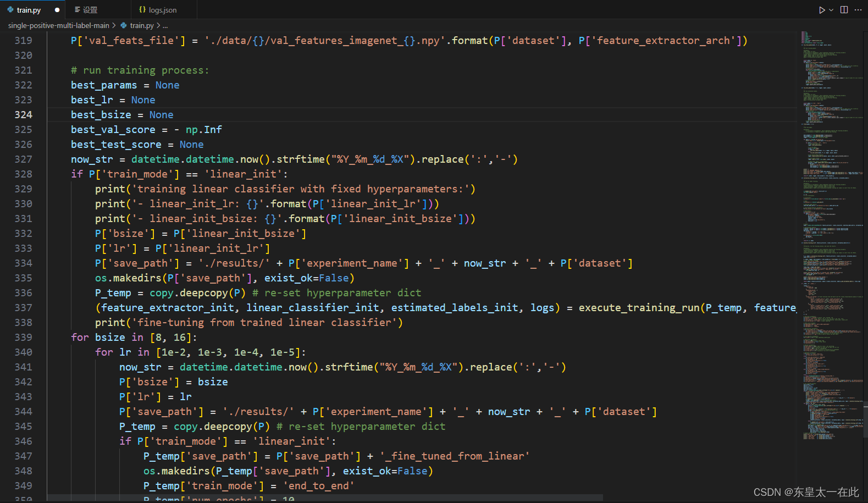Click the Python file icon on train.py tab

click(10, 10)
